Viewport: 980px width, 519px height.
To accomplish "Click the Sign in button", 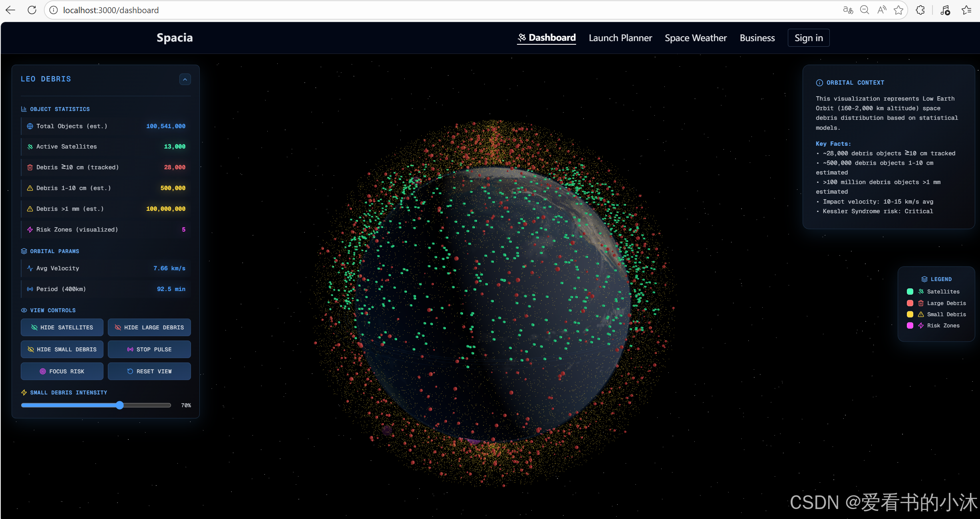I will pos(808,38).
